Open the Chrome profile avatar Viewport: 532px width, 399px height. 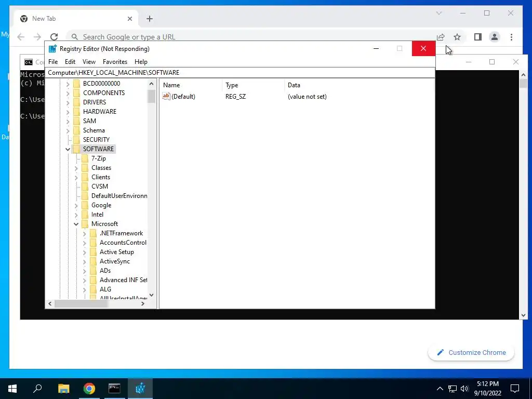point(495,37)
